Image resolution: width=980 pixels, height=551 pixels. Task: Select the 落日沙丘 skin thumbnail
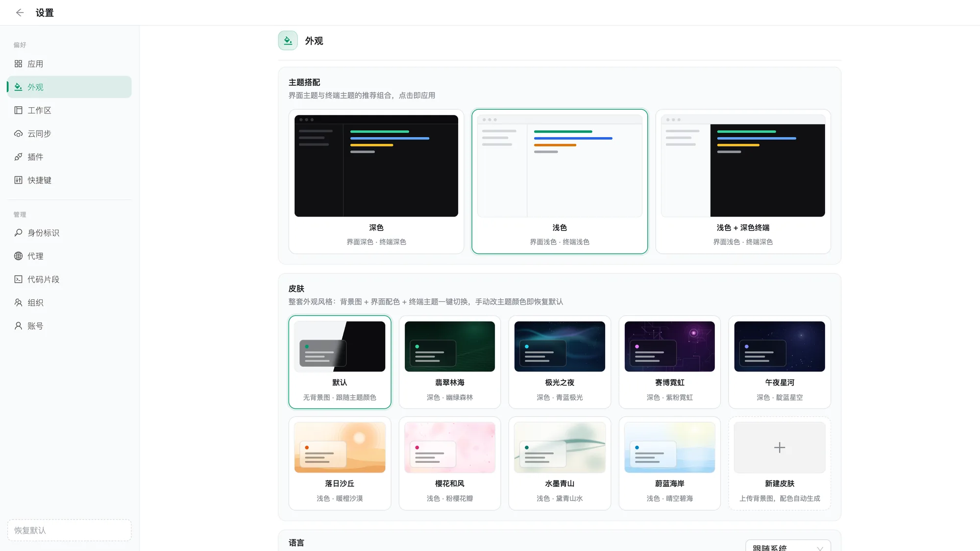(340, 447)
